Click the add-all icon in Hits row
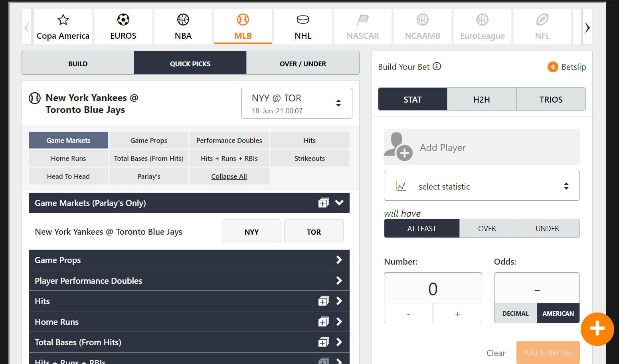The image size is (619, 364). pyautogui.click(x=323, y=301)
